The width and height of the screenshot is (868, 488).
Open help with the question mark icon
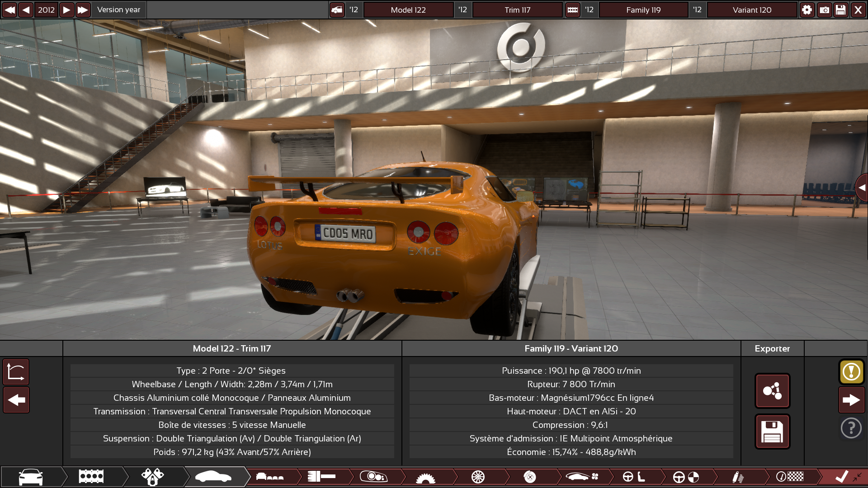coord(851,428)
